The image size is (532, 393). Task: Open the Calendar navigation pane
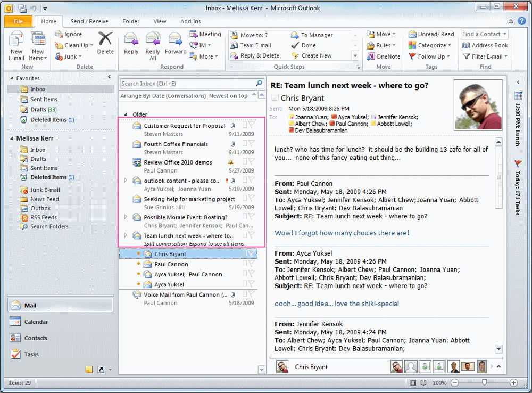(36, 322)
